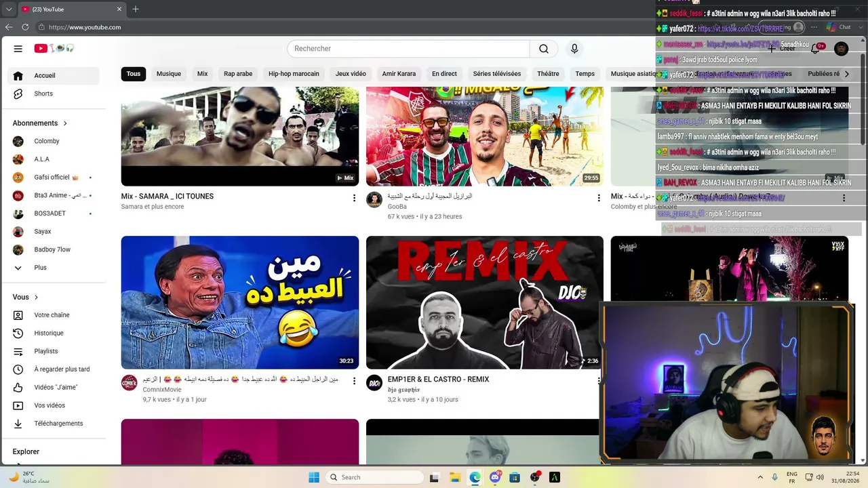
Task: Select the Séries télévisées filter chip
Action: pyautogui.click(x=497, y=74)
